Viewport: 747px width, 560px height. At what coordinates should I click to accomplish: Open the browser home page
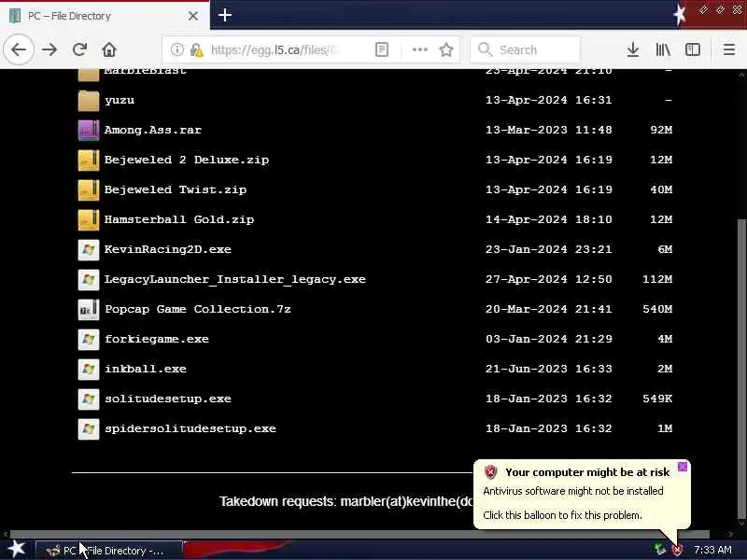click(x=109, y=49)
